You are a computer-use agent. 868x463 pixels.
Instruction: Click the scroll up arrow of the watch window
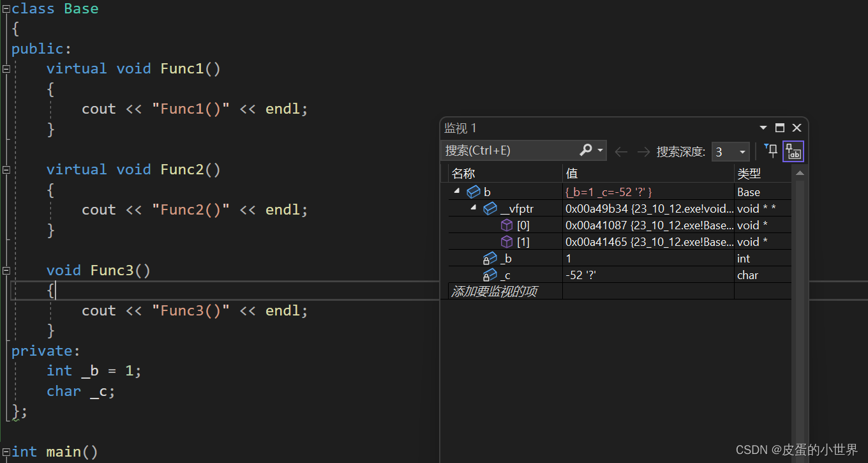(800, 173)
